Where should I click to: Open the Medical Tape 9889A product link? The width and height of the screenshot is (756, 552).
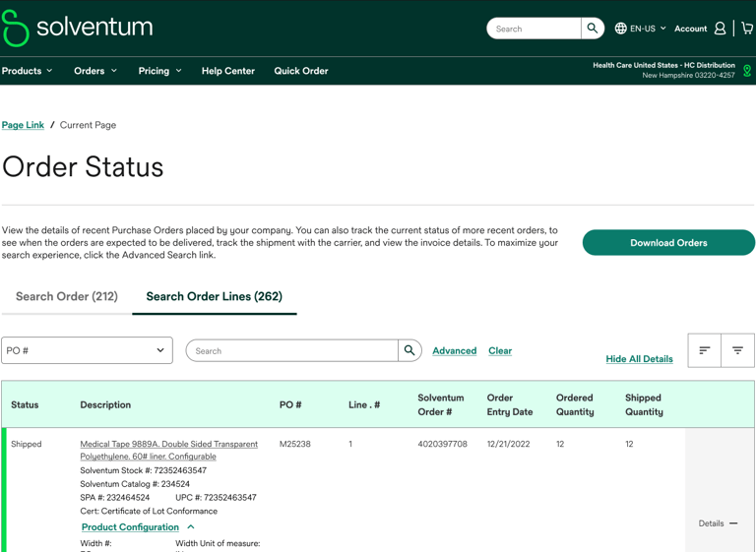pyautogui.click(x=168, y=451)
